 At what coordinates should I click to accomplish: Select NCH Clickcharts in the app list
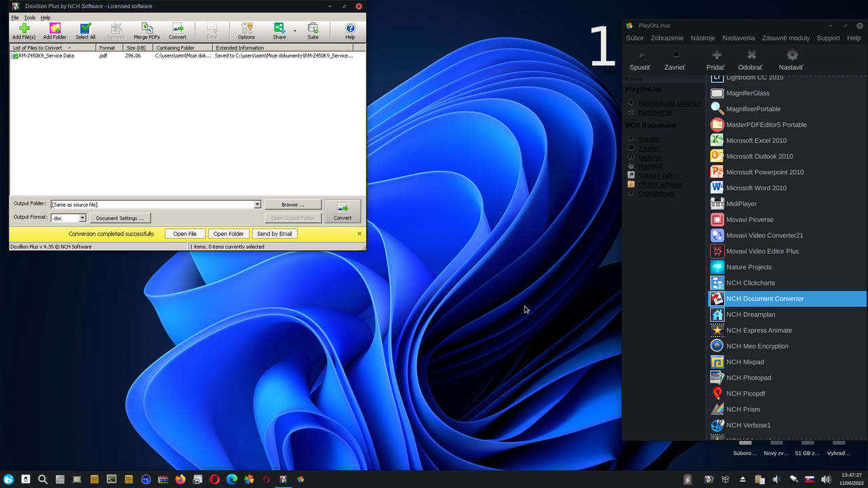[x=787, y=283]
